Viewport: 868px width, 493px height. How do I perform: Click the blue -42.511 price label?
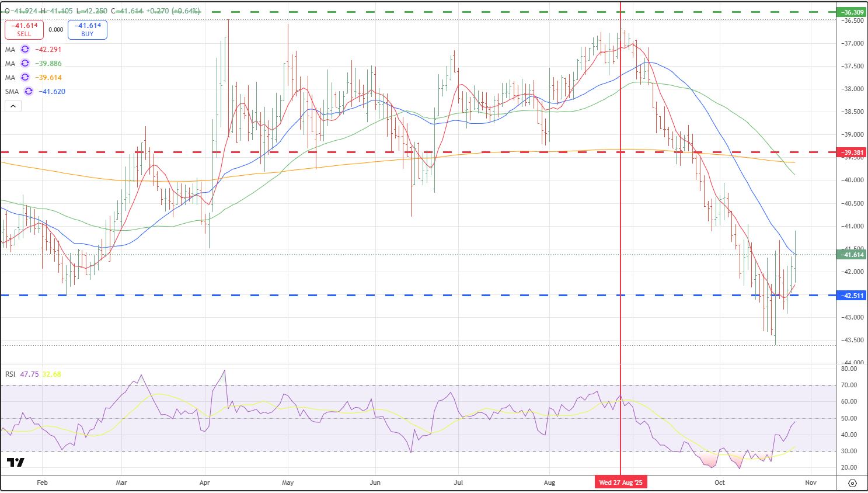[852, 296]
